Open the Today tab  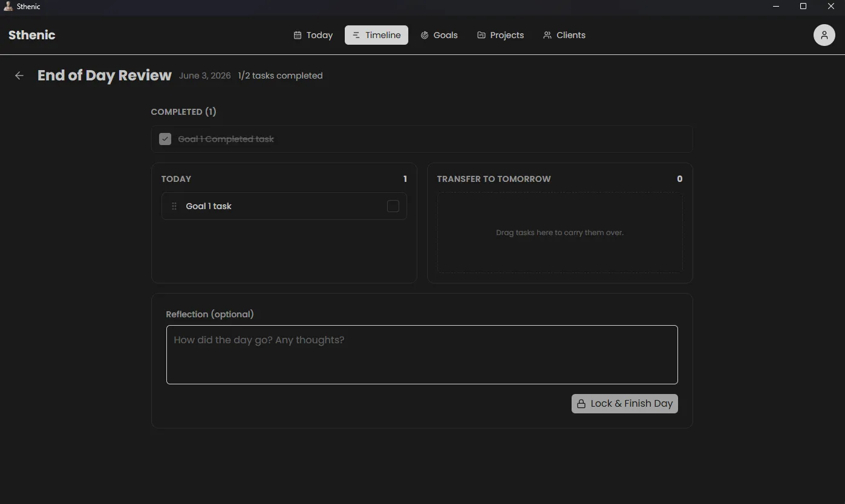(x=313, y=35)
